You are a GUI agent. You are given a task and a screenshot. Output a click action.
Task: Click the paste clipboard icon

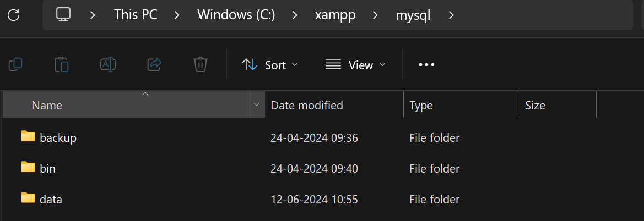pyautogui.click(x=62, y=64)
